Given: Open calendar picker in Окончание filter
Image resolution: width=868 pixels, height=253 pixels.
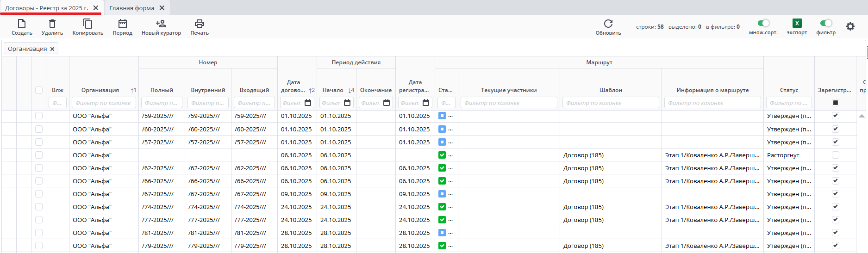Looking at the screenshot, I should click(x=387, y=103).
